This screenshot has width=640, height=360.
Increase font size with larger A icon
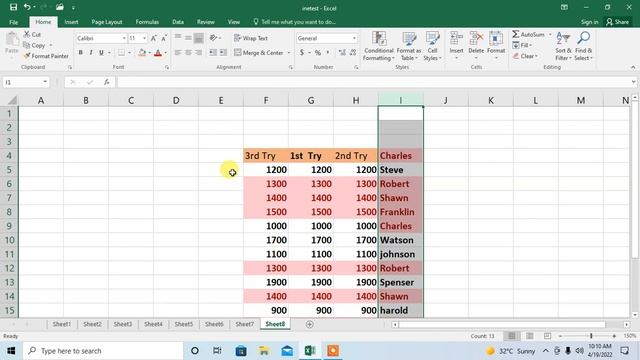pos(153,38)
